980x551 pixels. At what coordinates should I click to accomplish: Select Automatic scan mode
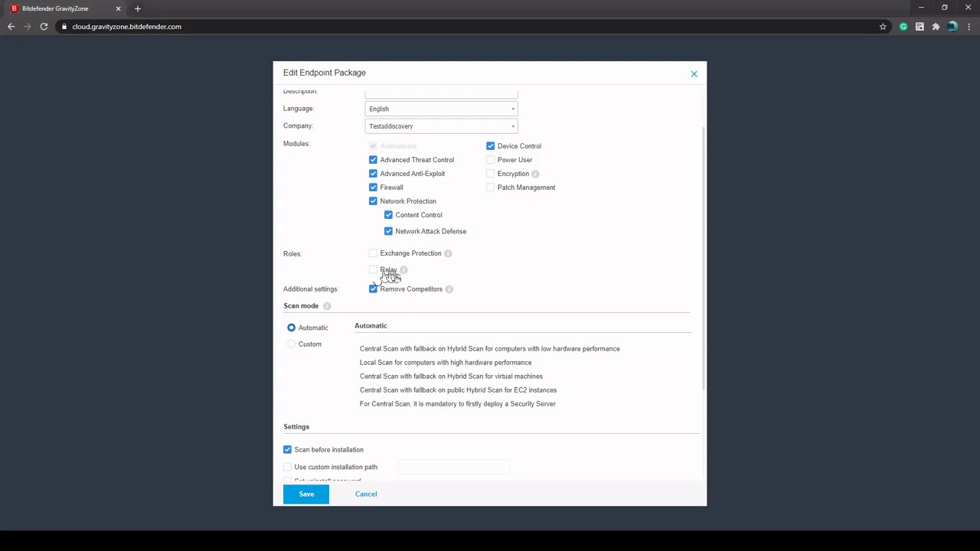291,328
